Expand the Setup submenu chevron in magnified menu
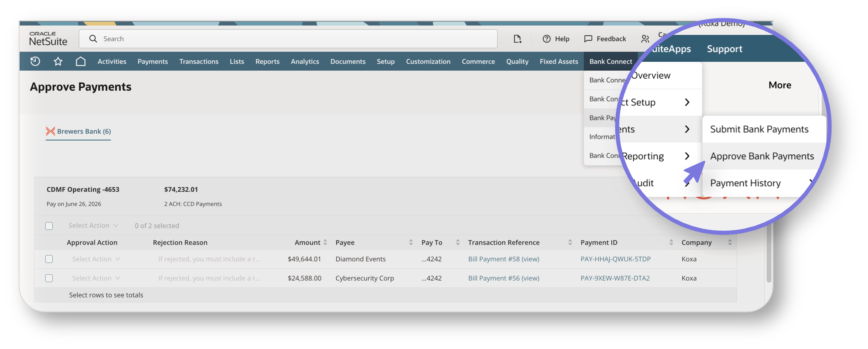868x349 pixels. [x=687, y=102]
